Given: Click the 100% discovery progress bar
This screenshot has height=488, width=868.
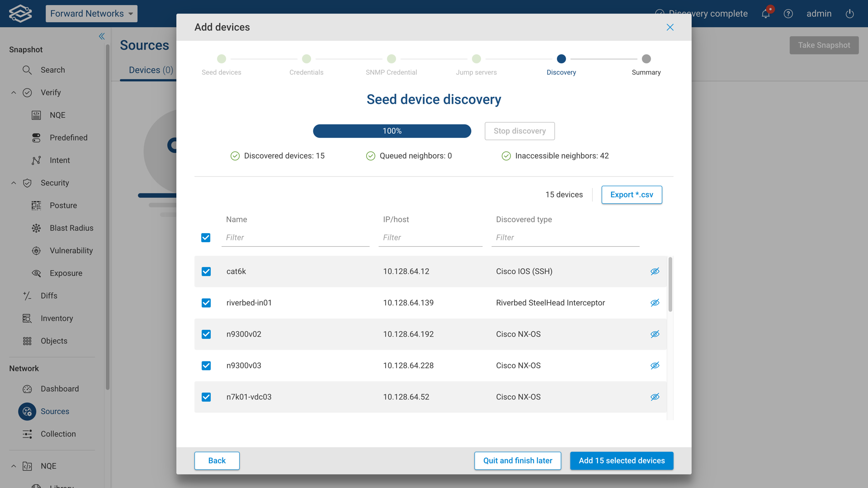Looking at the screenshot, I should coord(392,131).
